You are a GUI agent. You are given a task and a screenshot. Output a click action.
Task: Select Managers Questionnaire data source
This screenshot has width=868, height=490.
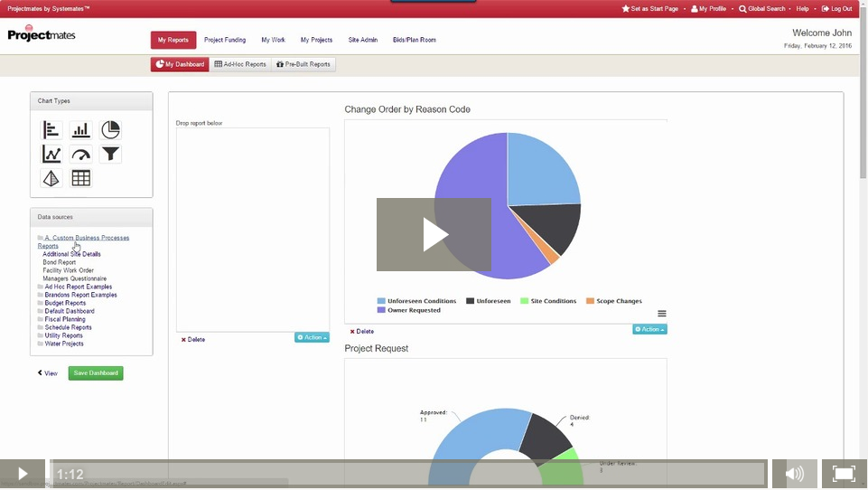point(75,278)
